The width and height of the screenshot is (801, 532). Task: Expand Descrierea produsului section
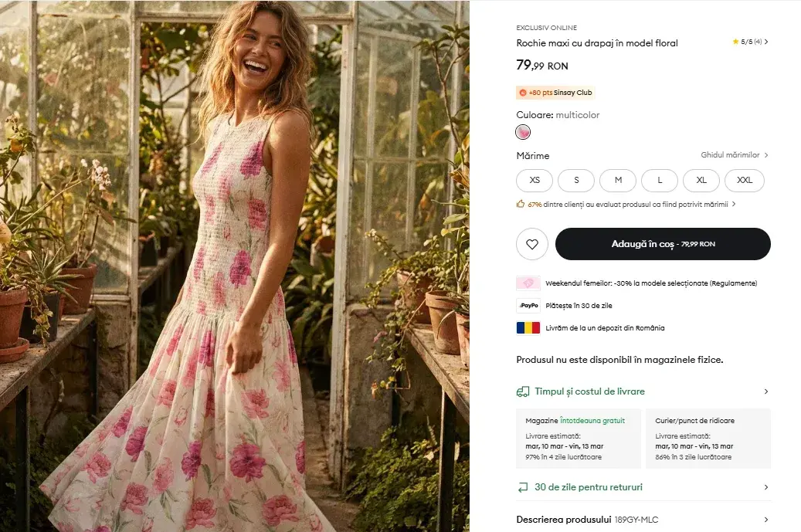tap(643, 520)
